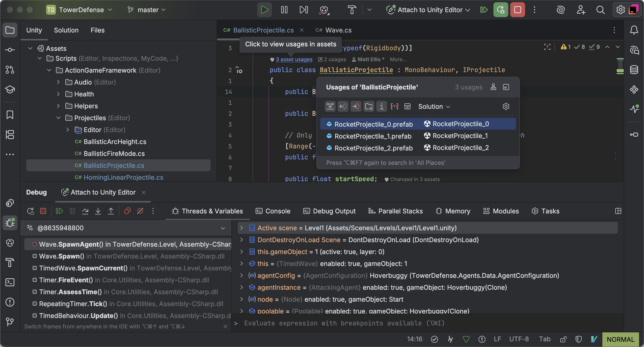Toggle the read-only lock icon in the status bar
Image resolution: width=644 pixels, height=347 pixels.
(563, 339)
